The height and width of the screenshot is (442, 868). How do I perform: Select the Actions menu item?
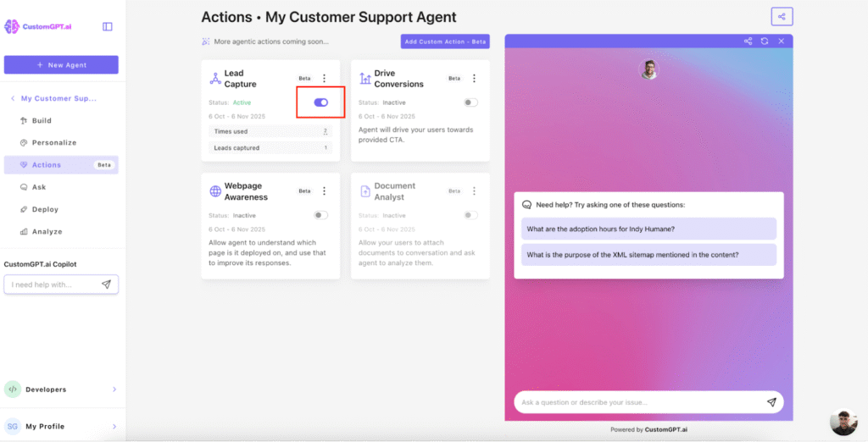61,165
